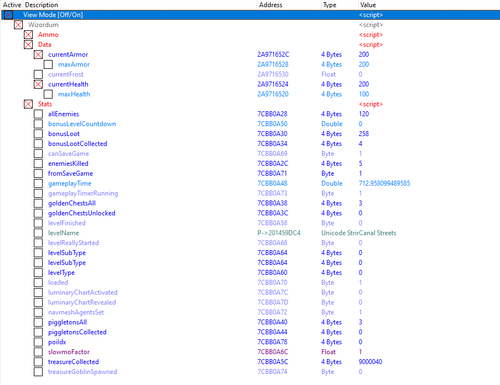Click the currentHealth value 200
Image resolution: width=500 pixels, height=385 pixels.
pos(364,84)
